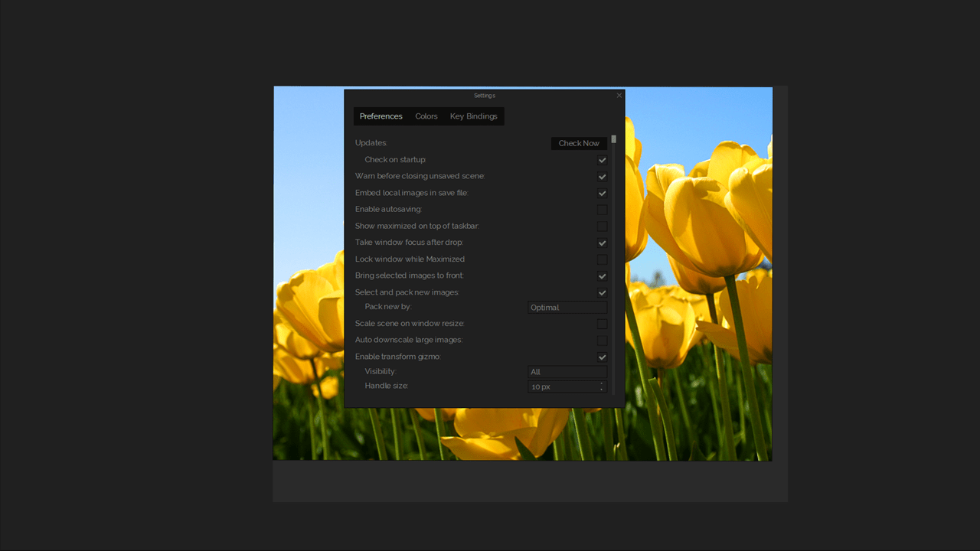The image size is (980, 551).
Task: Click the settings list vertical scrollbar
Action: click(x=614, y=264)
